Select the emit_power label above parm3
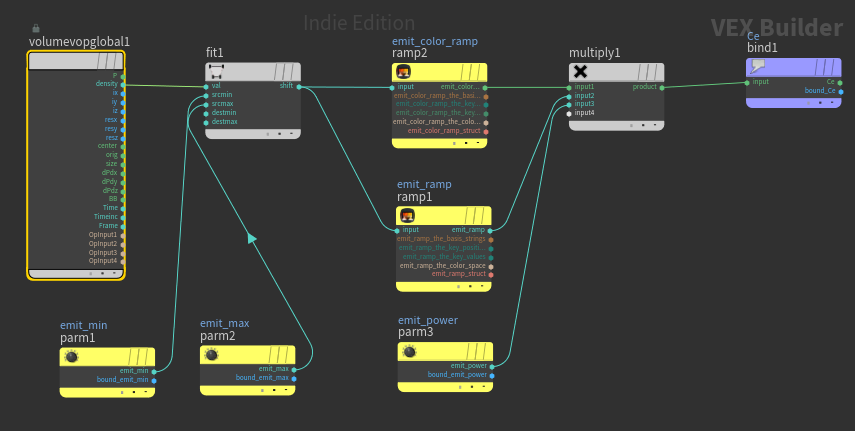 click(x=428, y=320)
